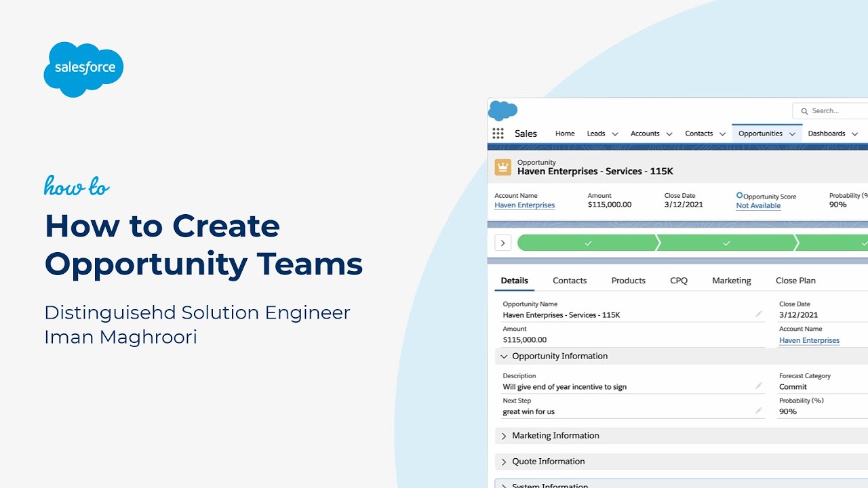Click the second completed stage checkmark
The width and height of the screenshot is (868, 488).
[x=726, y=243]
